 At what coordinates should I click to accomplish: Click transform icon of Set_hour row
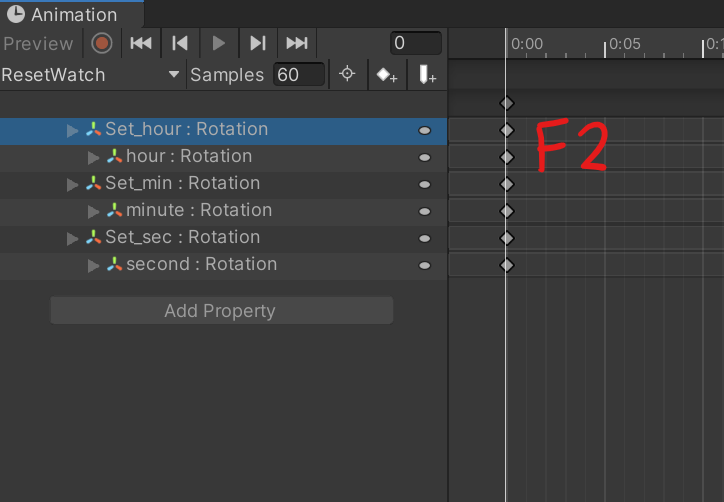tap(93, 129)
